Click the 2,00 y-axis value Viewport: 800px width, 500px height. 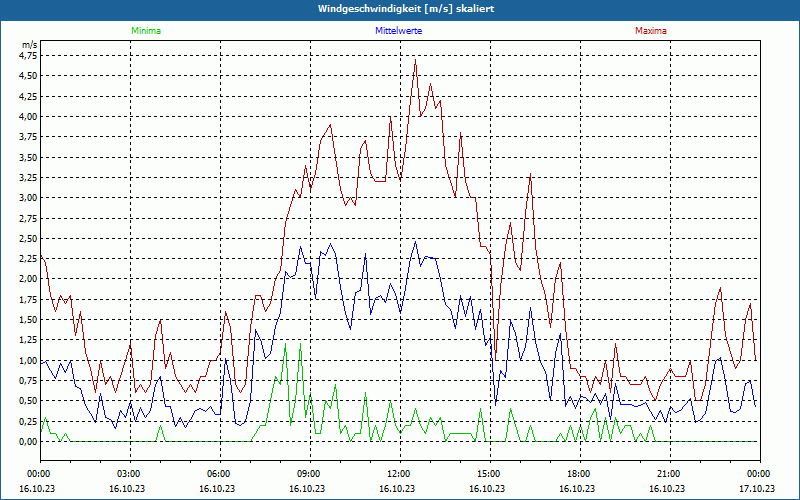[28, 279]
